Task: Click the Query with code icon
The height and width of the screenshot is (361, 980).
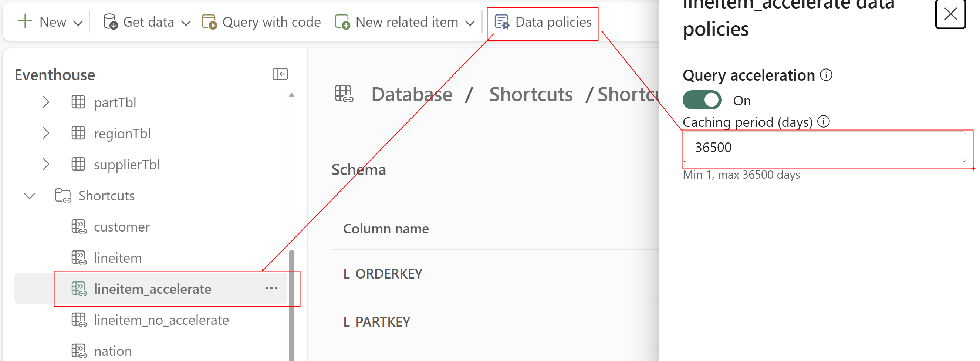Action: click(210, 22)
